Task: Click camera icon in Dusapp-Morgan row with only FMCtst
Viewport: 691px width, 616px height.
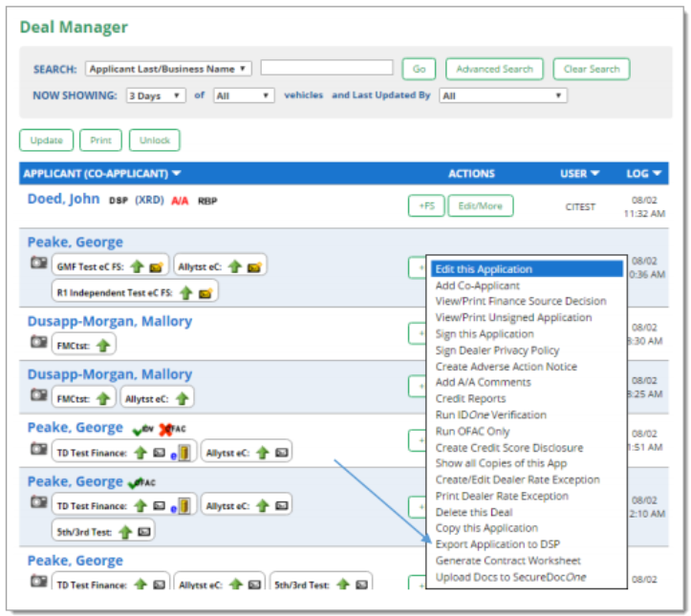Action: (x=39, y=342)
